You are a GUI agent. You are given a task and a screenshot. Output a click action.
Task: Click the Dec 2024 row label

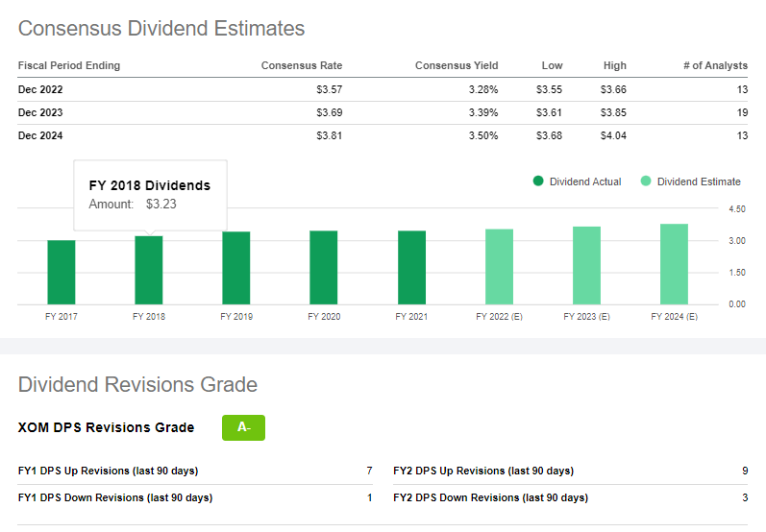click(x=40, y=135)
